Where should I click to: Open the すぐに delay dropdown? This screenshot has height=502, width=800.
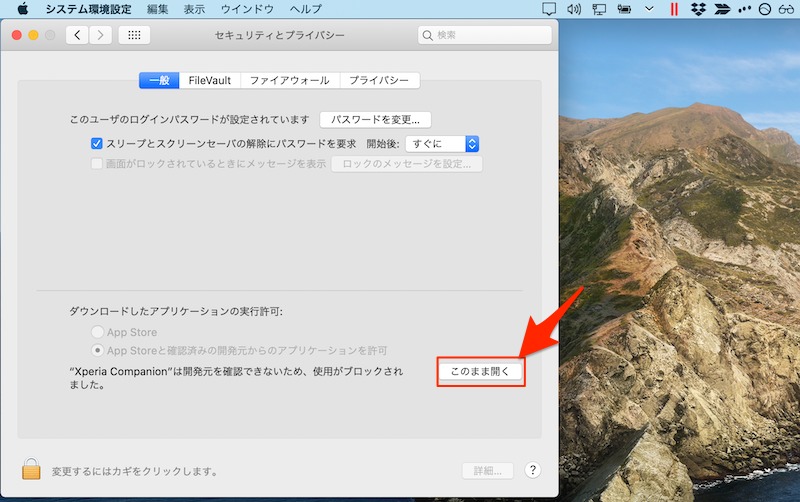[x=442, y=143]
